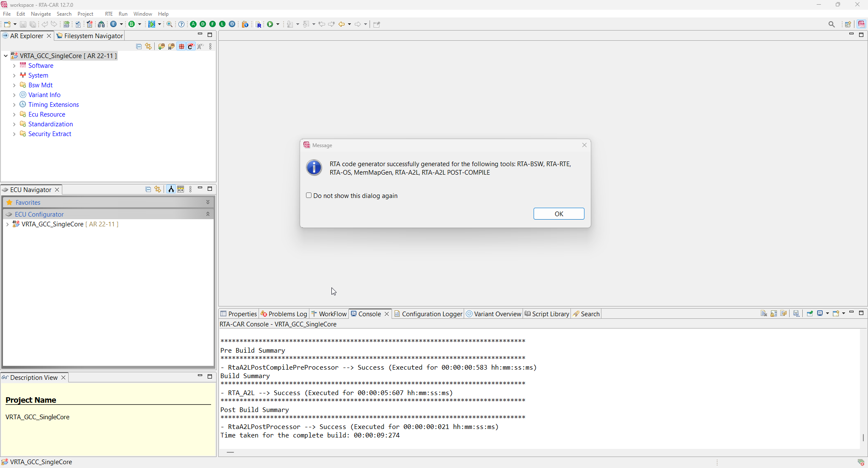This screenshot has height=468, width=868.
Task: Expand the Software tree node
Action: point(14,66)
